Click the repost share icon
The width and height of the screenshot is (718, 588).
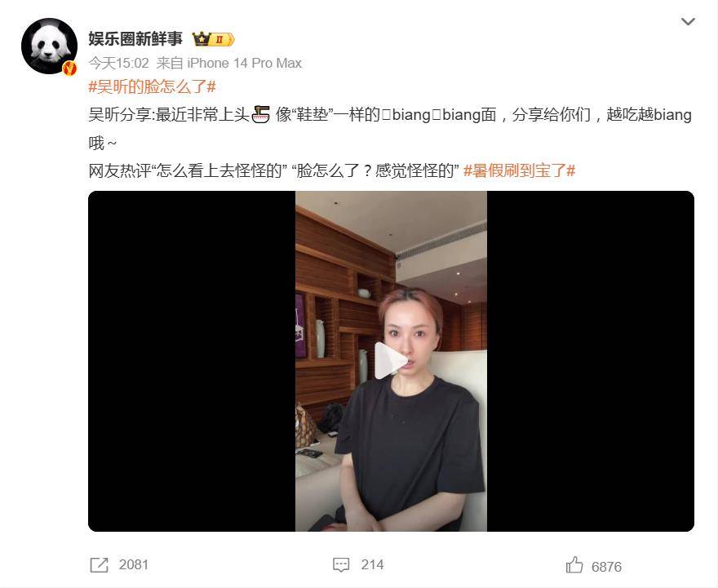(99, 565)
